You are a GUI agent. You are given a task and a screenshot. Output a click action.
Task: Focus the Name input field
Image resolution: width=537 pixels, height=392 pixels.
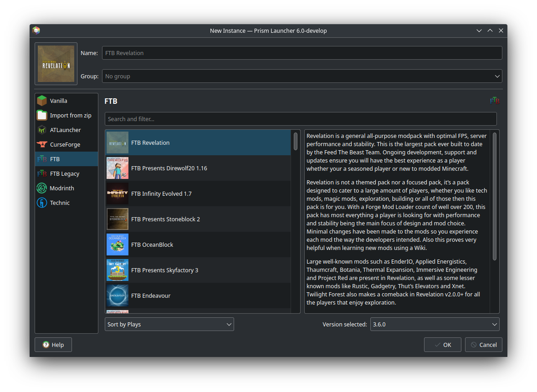point(302,53)
